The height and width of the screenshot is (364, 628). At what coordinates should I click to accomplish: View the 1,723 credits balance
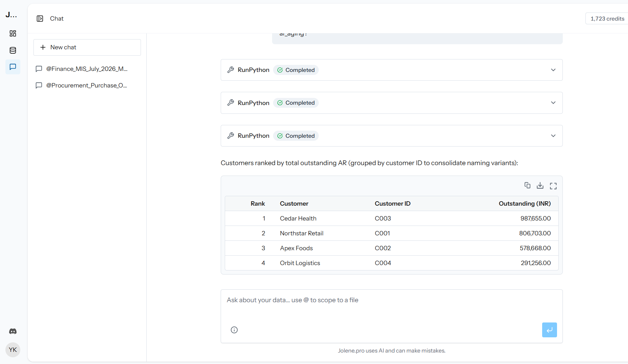[607, 19]
